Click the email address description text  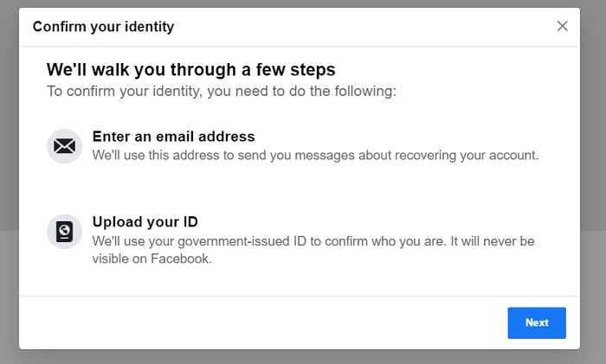coord(315,155)
